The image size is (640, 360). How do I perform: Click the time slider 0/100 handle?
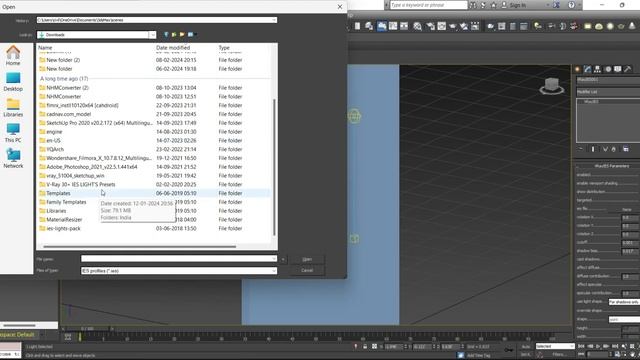click(87, 329)
